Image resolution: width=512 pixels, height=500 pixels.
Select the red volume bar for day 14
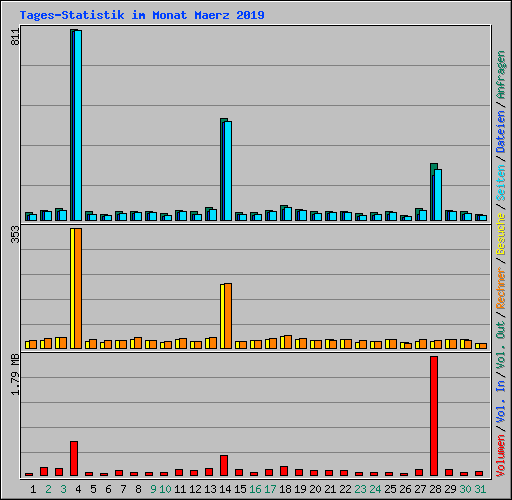coord(224,466)
